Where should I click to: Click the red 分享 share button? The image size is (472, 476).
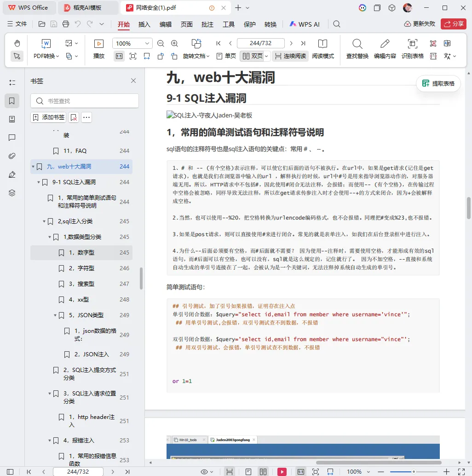(x=454, y=24)
